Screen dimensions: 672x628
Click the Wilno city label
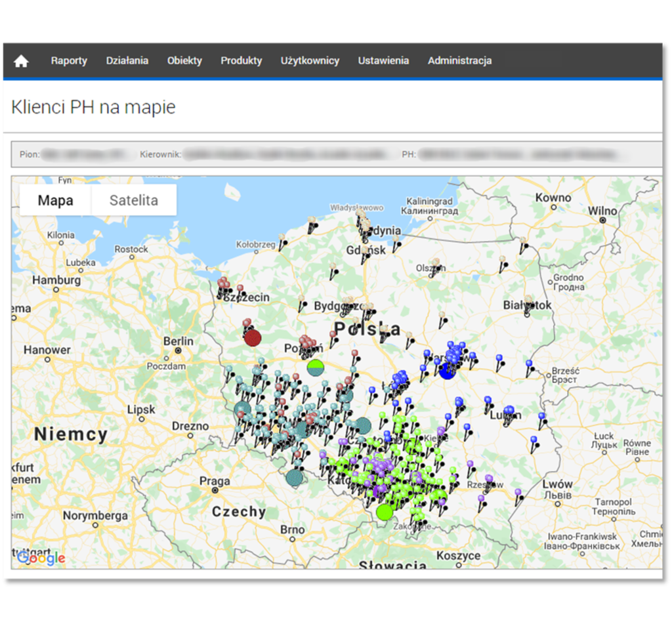(x=602, y=211)
